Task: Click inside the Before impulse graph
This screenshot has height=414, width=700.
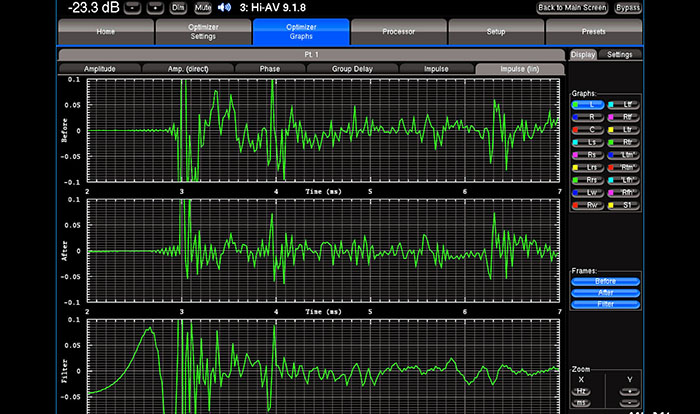Action: (x=323, y=131)
